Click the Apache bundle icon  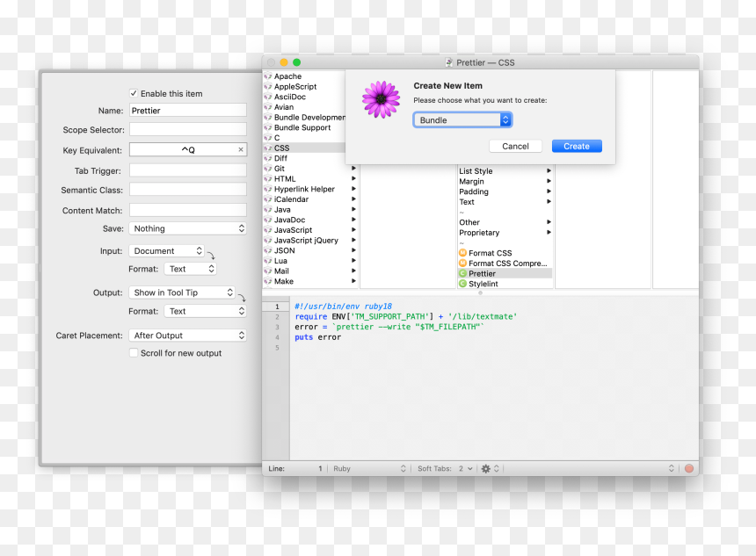tap(268, 76)
